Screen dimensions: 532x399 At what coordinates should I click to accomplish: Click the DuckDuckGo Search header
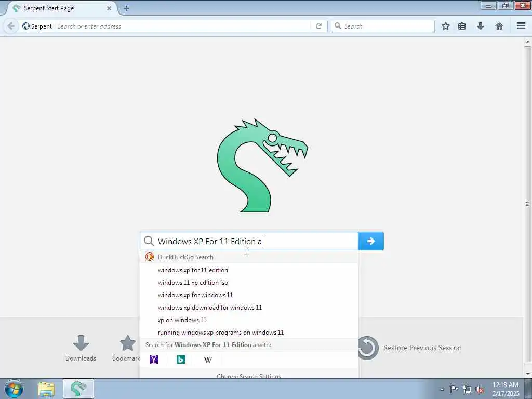pos(249,257)
